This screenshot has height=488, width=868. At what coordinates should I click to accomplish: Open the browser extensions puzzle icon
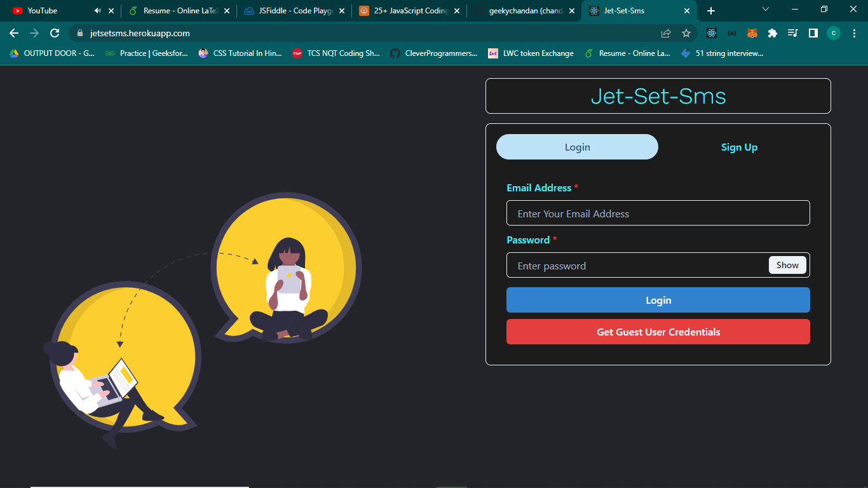(x=772, y=32)
